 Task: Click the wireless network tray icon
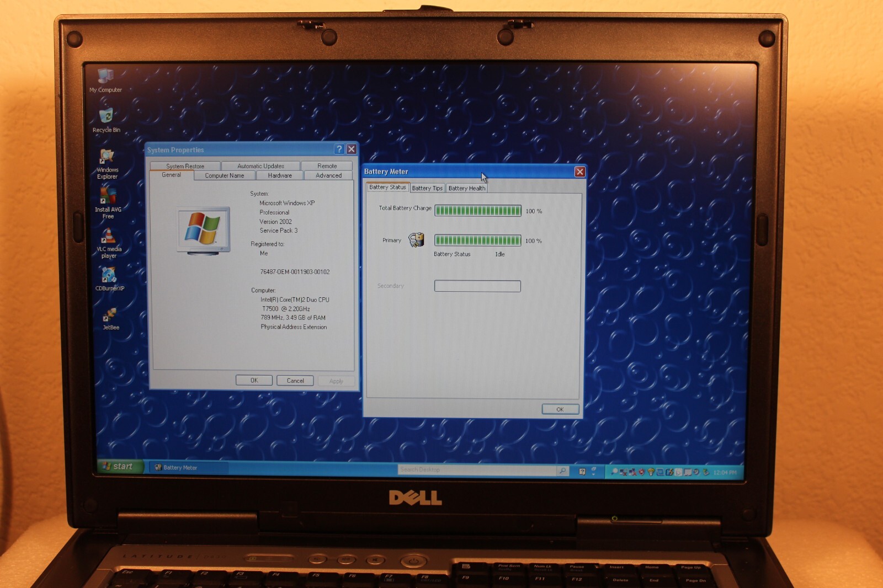pos(651,472)
